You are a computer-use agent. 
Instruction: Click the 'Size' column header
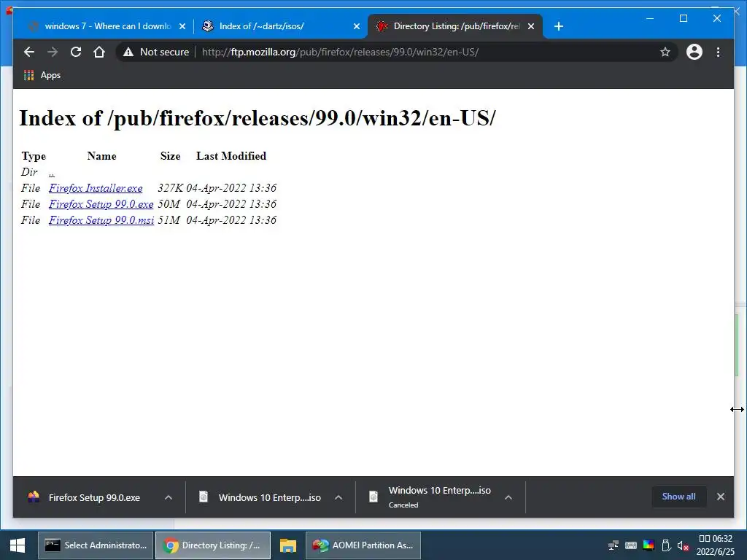170,156
